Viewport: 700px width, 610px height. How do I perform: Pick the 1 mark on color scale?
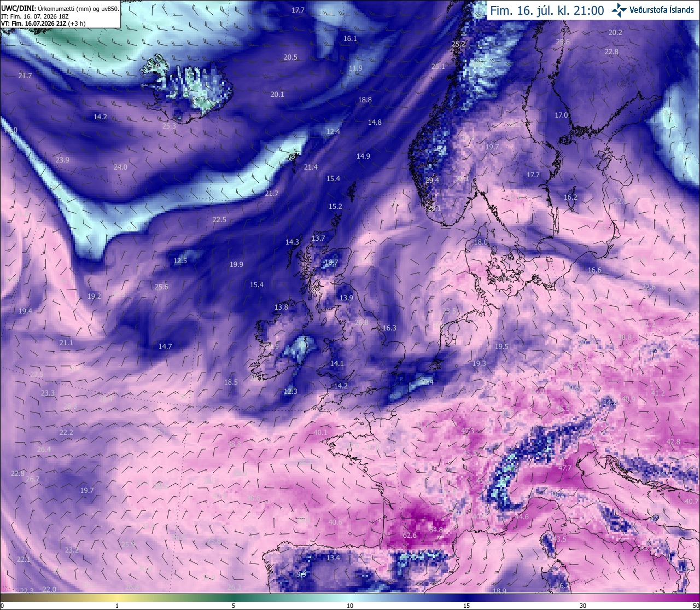click(117, 606)
